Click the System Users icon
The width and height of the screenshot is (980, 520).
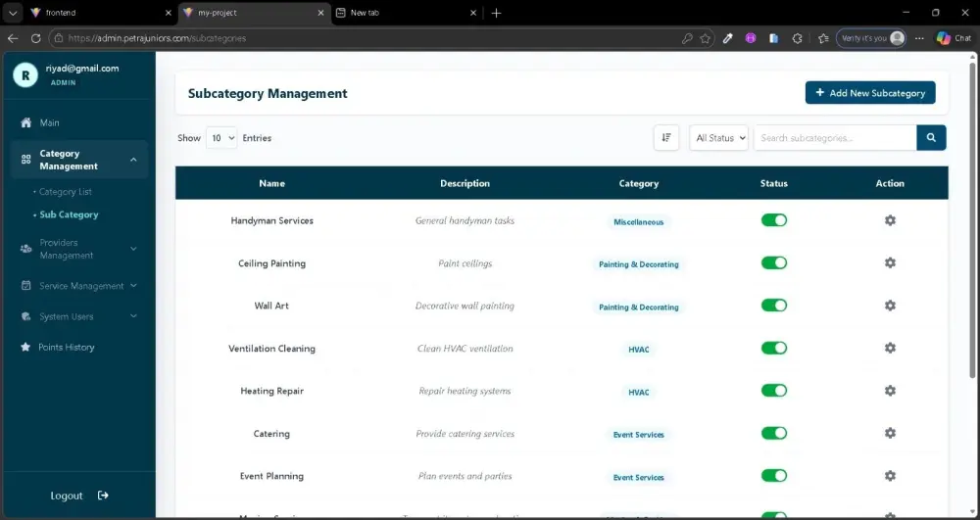point(25,316)
